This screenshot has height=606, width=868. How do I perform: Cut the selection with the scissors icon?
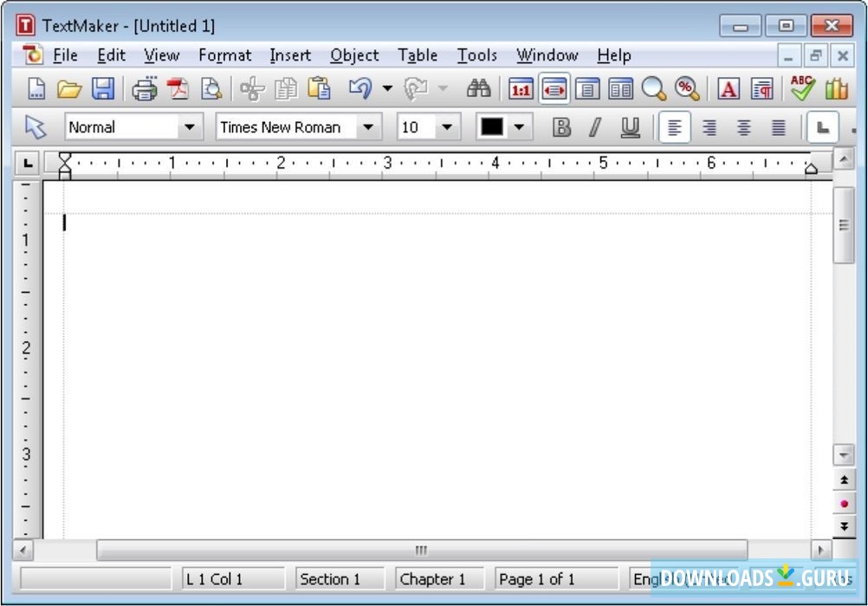pyautogui.click(x=252, y=88)
